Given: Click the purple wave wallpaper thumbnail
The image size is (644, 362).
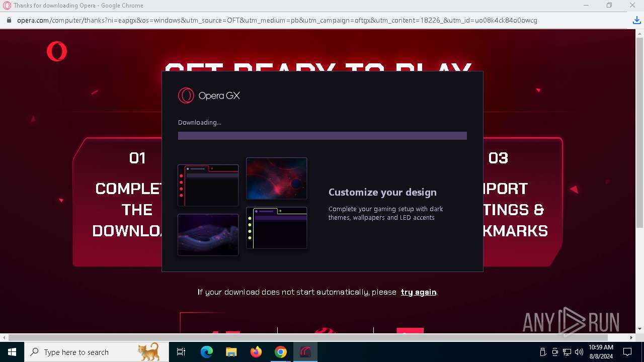Looking at the screenshot, I should [208, 235].
